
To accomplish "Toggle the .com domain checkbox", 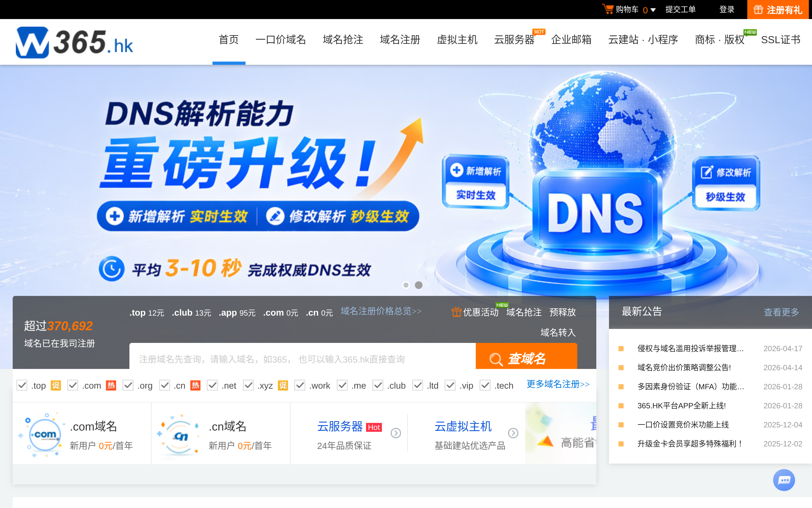I will click(73, 385).
